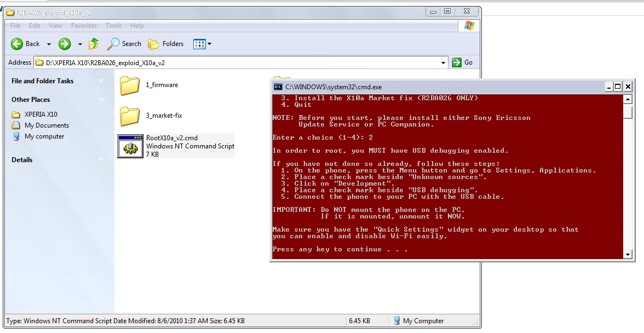The image size is (644, 333).
Task: Open the Forward history dropdown arrow
Action: (80, 44)
